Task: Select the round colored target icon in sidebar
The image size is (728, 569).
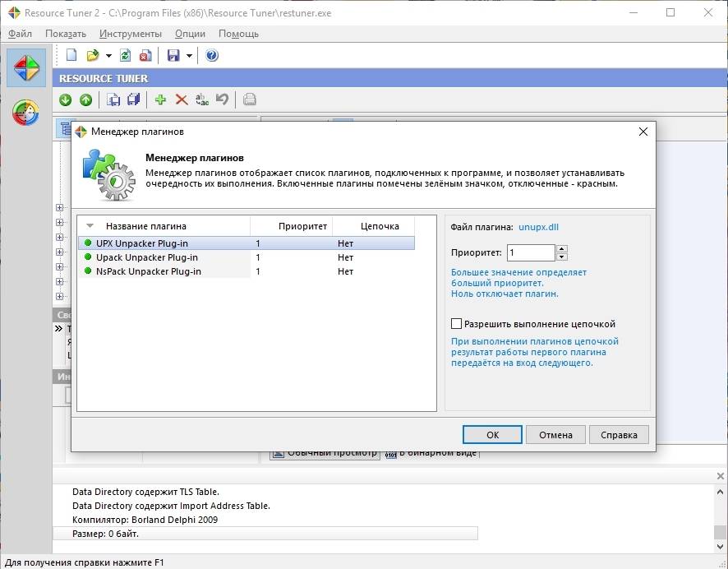Action: click(26, 113)
